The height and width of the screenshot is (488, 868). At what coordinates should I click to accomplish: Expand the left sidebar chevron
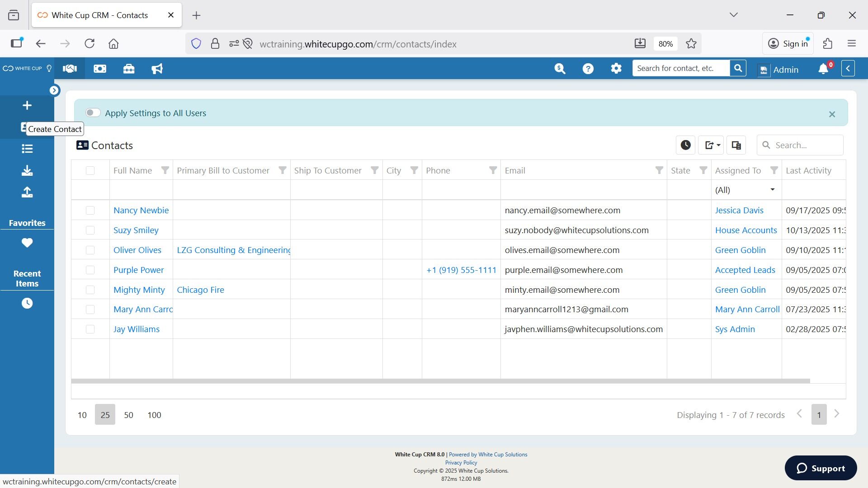[54, 90]
